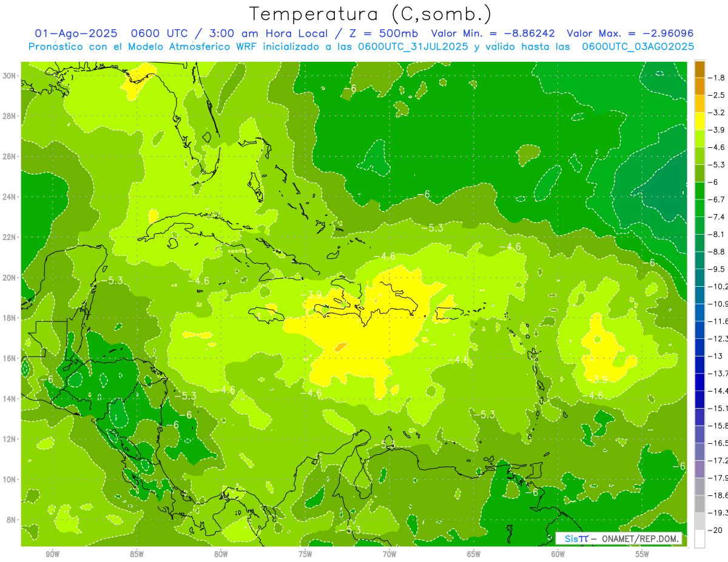Click colorbar legend value "-8.8"

[717, 252]
